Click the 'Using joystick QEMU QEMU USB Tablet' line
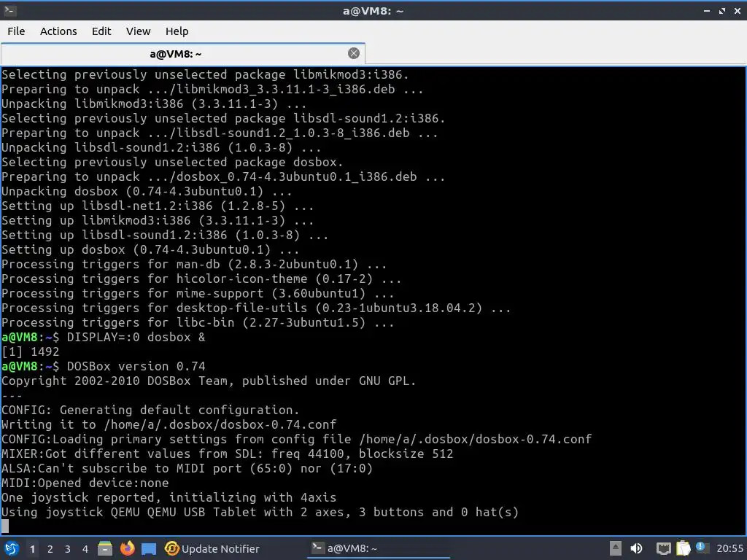The image size is (747, 560). pyautogui.click(x=260, y=513)
